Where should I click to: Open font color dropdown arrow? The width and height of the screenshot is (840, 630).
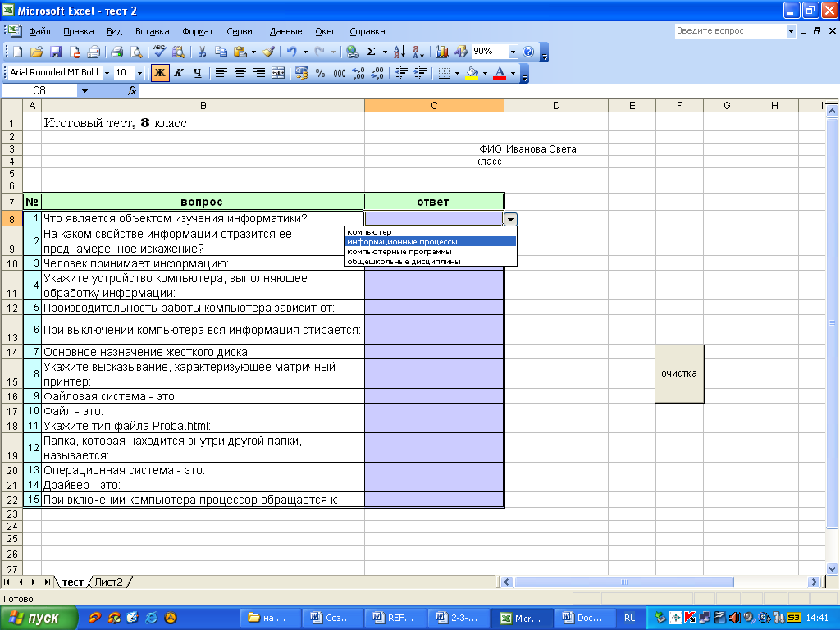coord(513,73)
